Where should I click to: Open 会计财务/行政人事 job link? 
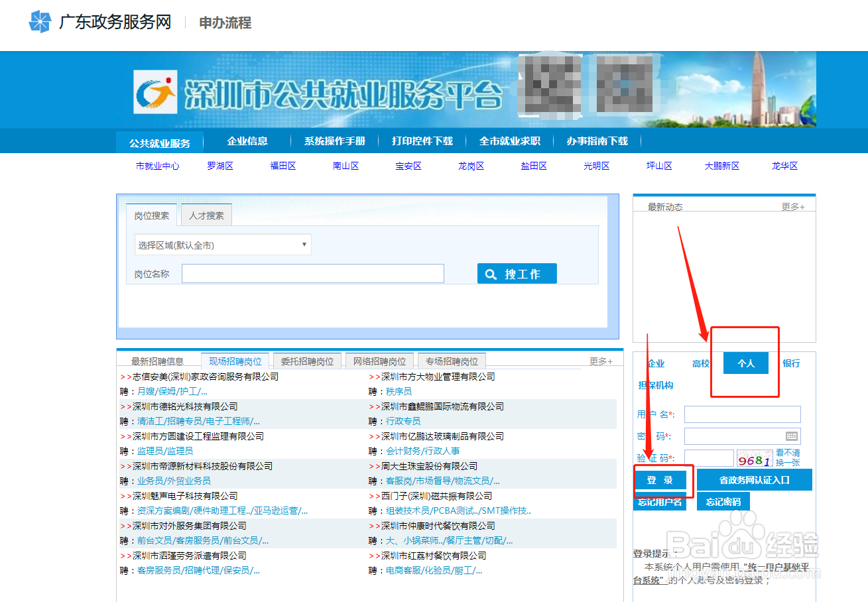(422, 452)
